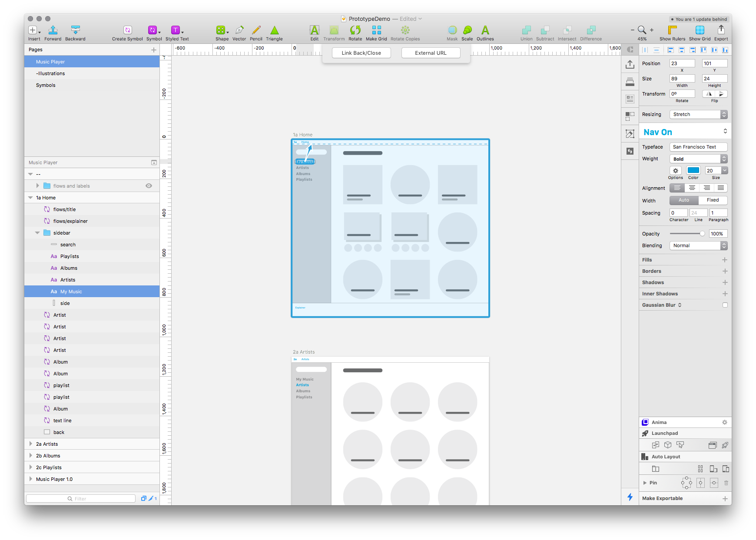This screenshot has height=540, width=756.
Task: Open the text Color swatch
Action: click(693, 171)
